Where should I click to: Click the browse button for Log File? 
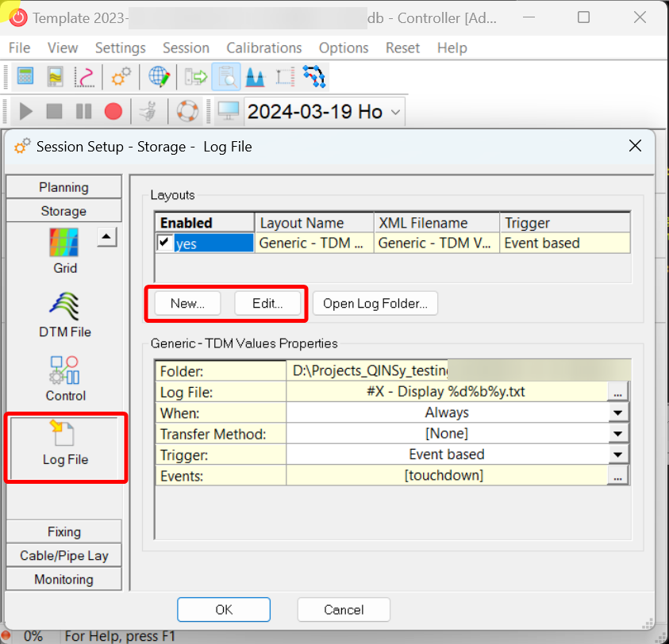(617, 392)
